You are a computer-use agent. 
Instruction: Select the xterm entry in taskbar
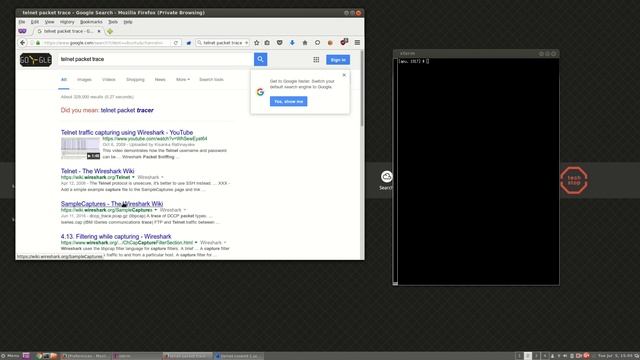[x=137, y=356]
